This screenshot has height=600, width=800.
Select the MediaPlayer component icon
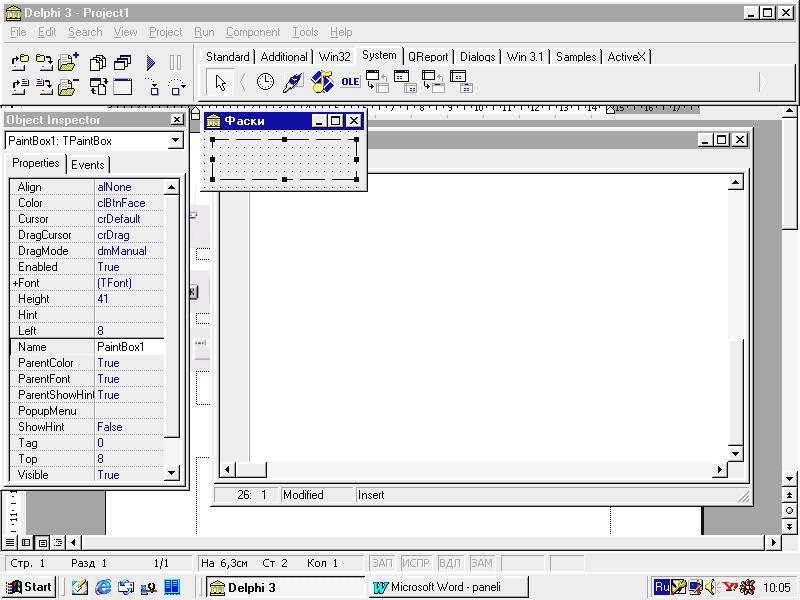(x=322, y=82)
